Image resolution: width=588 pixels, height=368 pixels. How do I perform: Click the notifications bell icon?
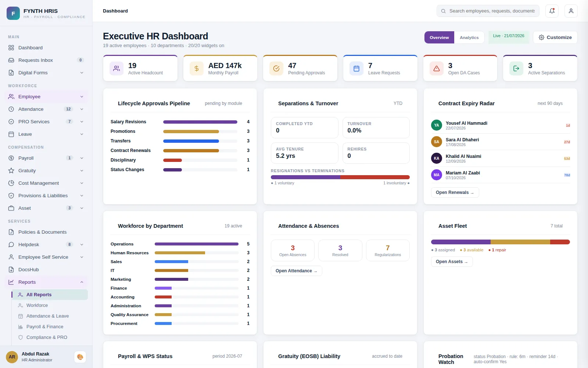coord(552,11)
